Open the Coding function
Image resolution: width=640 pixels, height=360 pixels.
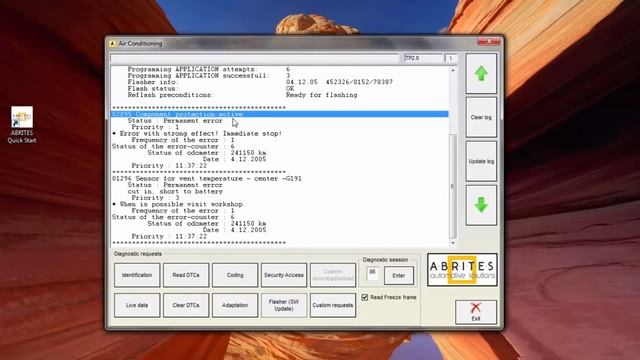tap(235, 275)
